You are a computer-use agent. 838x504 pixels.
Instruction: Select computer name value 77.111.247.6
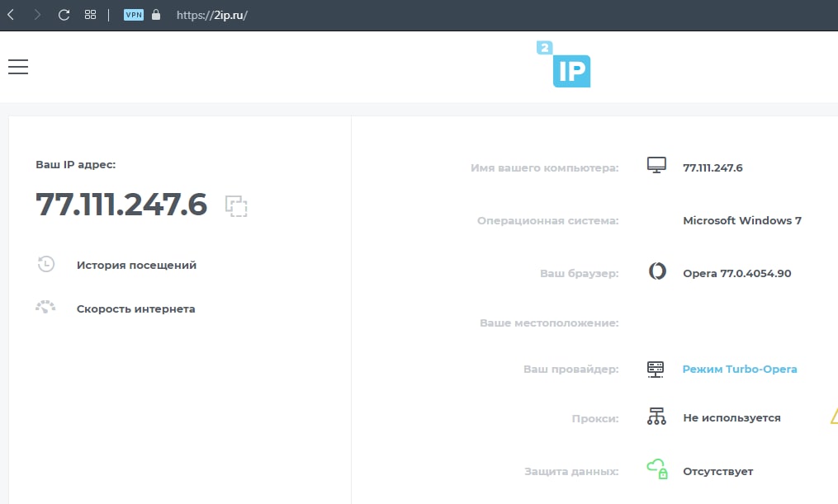click(x=713, y=167)
